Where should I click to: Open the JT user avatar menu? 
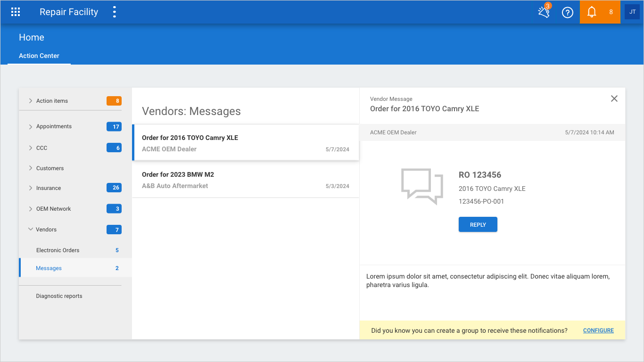pos(632,12)
